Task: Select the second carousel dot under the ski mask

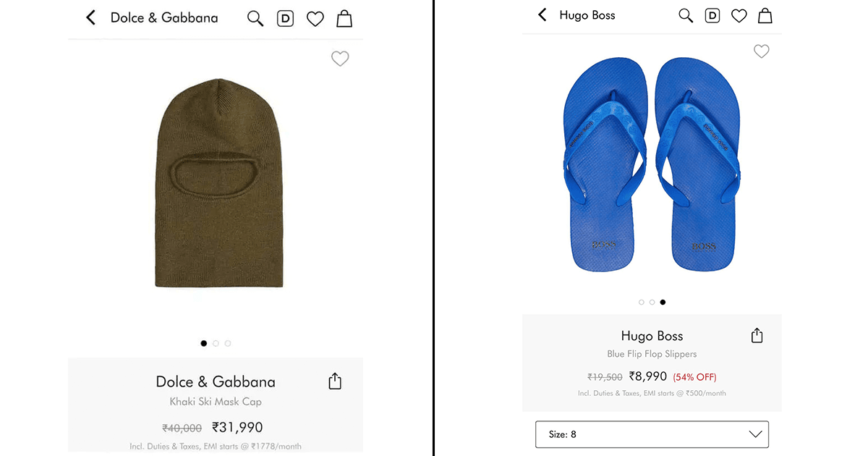Action: pos(216,343)
